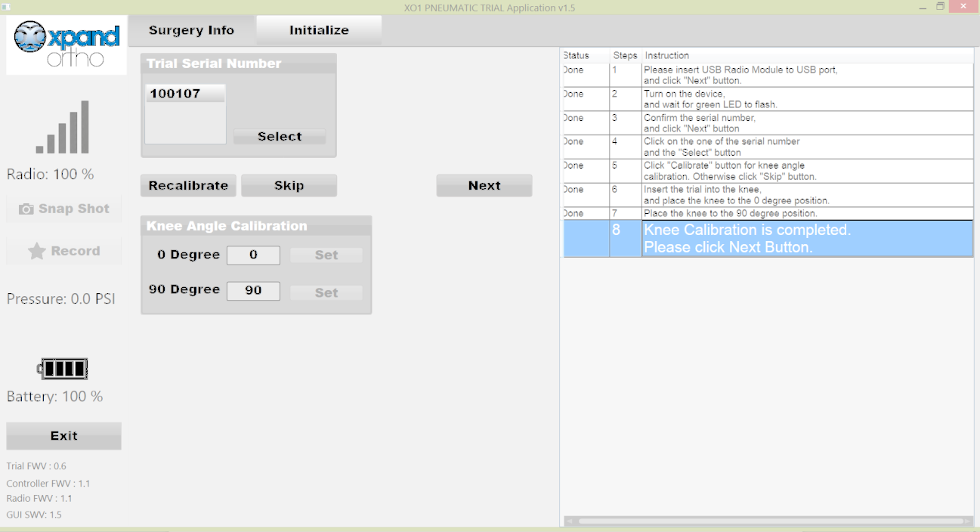The height and width of the screenshot is (532, 980).
Task: Click the battery level icon
Action: click(63, 369)
